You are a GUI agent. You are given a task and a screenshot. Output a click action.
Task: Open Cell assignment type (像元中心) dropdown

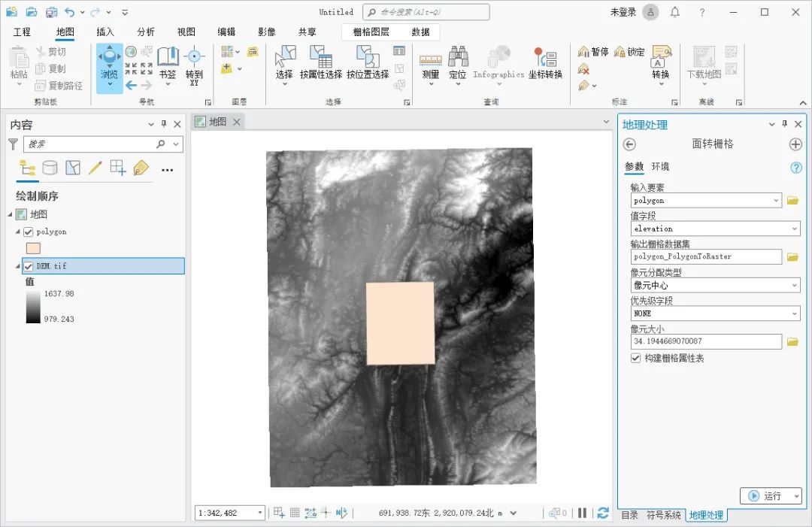pos(795,285)
